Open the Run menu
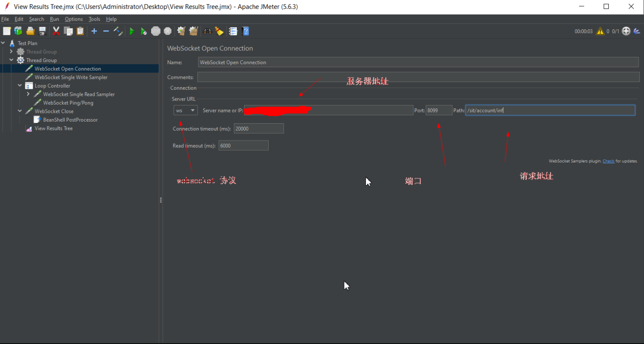This screenshot has width=644, height=344. 54,19
